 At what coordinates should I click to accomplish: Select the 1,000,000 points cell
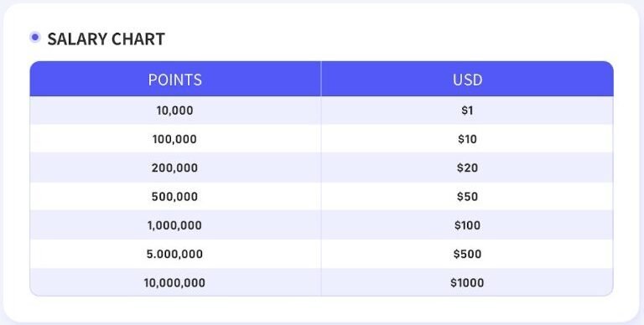pyautogui.click(x=175, y=224)
